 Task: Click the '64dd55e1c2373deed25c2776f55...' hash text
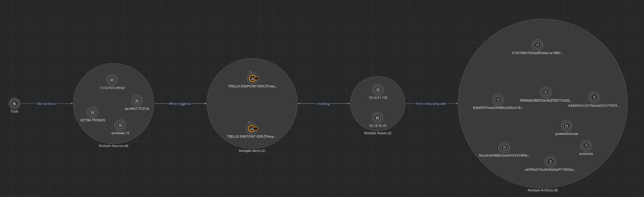click(x=594, y=106)
